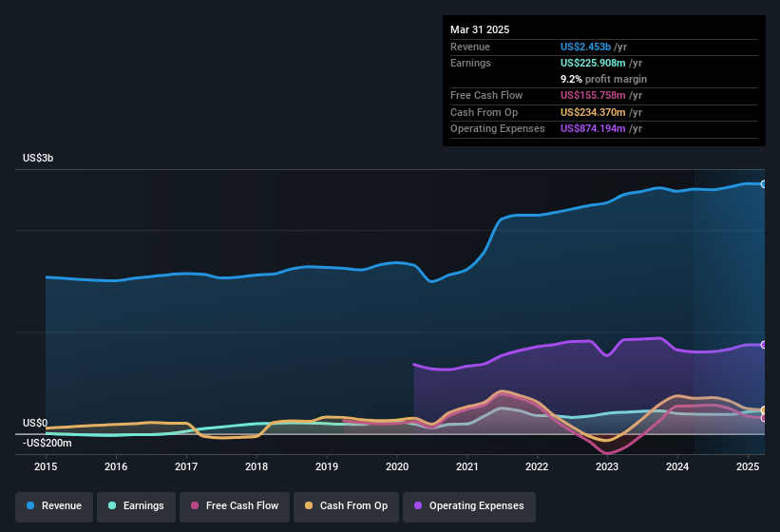This screenshot has width=780, height=532.
Task: Click the 2019 x-axis label
Action: point(327,466)
